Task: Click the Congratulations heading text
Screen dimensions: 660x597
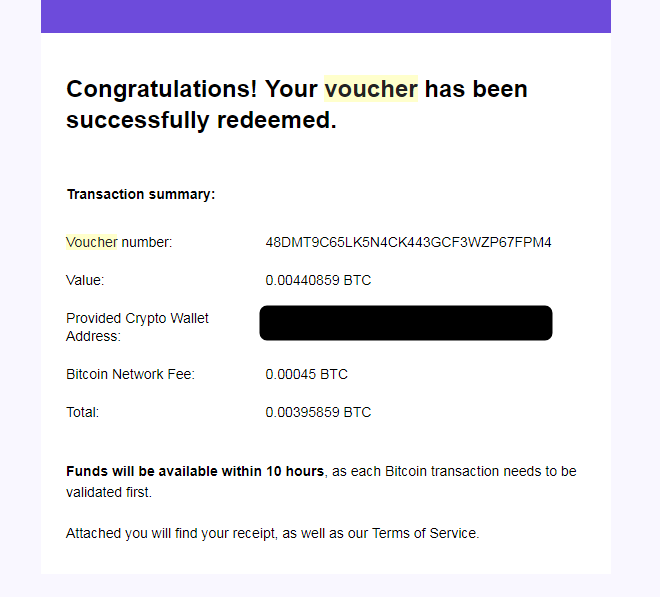Action: [160, 89]
